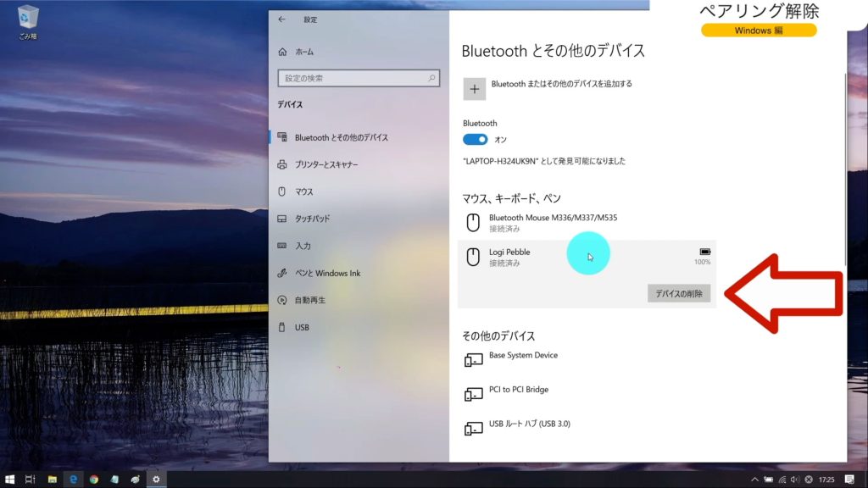The width and height of the screenshot is (868, 488).
Task: Open Microsoft Edge from taskbar
Action: (73, 480)
